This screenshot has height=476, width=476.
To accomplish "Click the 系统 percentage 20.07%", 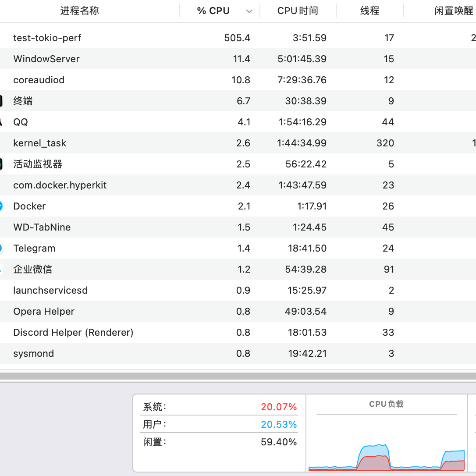I will coord(279,407).
